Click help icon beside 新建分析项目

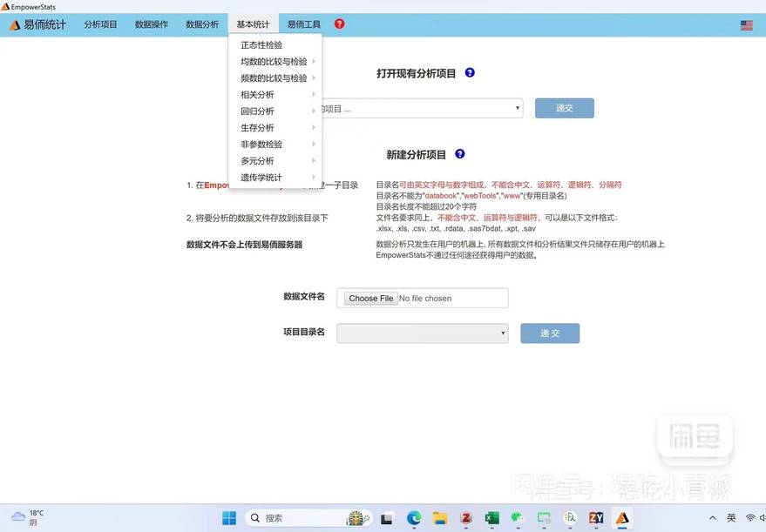[x=459, y=154]
